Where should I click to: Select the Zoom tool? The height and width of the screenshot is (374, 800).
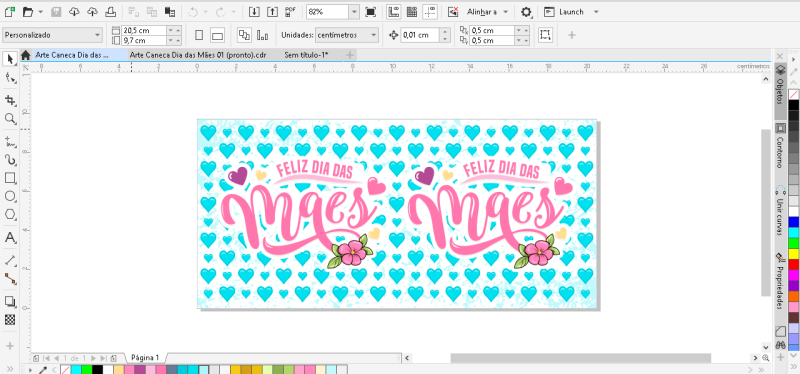coord(10,119)
